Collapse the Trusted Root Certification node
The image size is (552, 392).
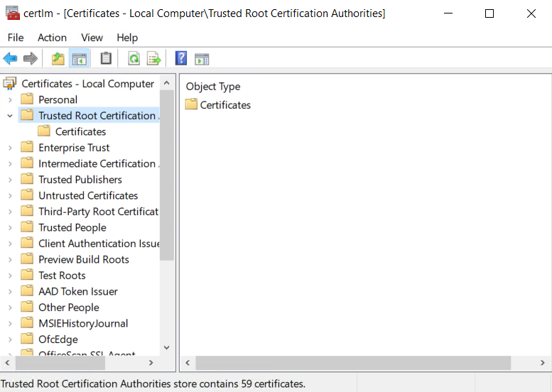[10, 116]
